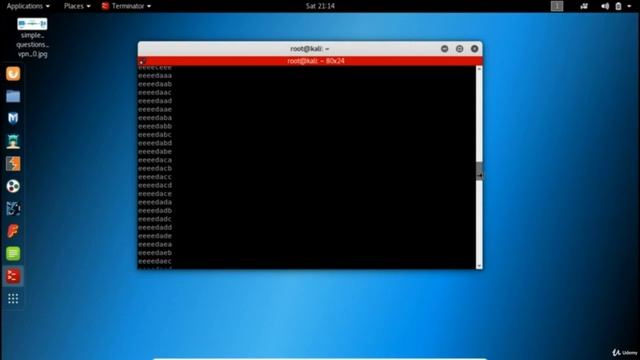This screenshot has height=360, width=640.
Task: Click terminal line eeeedacc
Action: coord(155,177)
